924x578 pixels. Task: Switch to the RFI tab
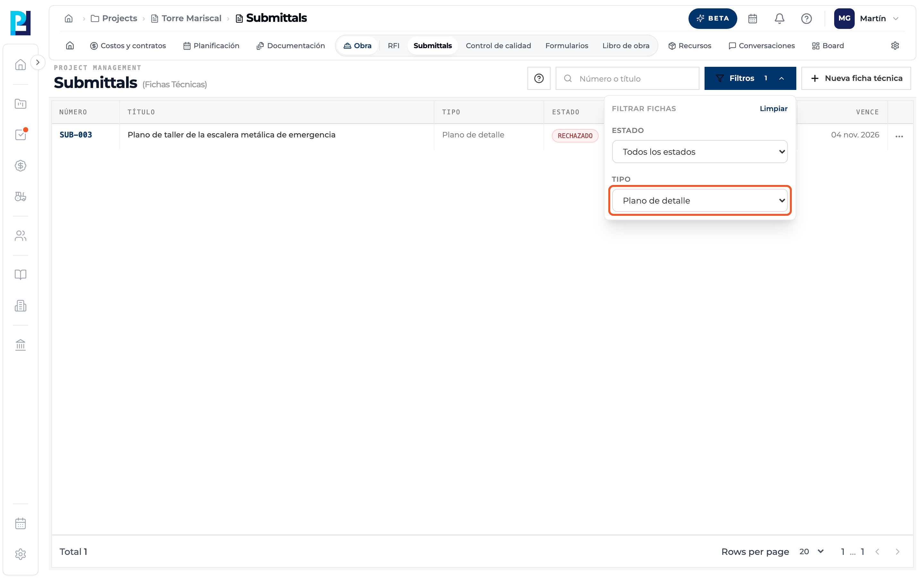(x=393, y=46)
